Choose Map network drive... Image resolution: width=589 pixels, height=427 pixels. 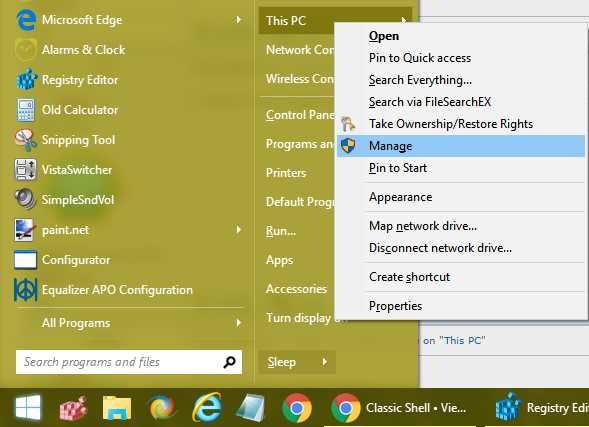click(461, 226)
